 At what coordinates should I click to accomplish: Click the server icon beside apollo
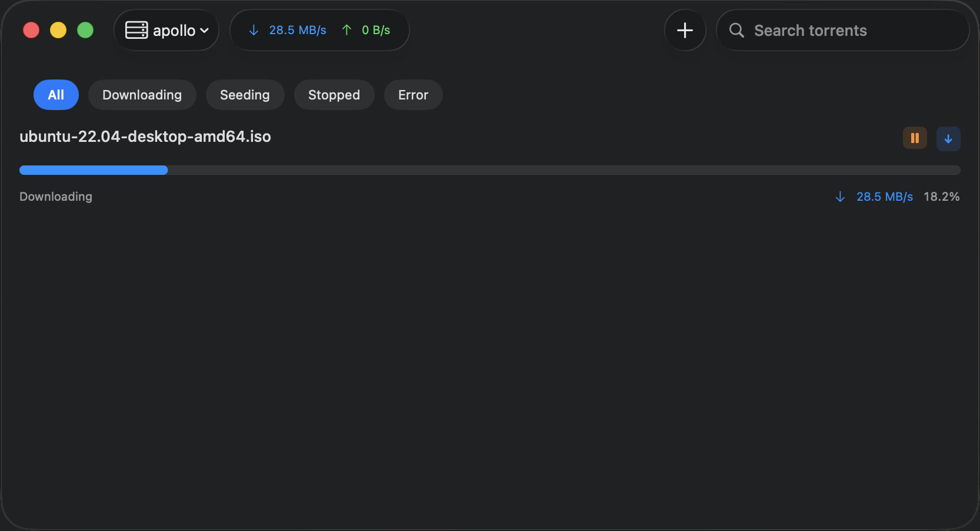(x=136, y=30)
